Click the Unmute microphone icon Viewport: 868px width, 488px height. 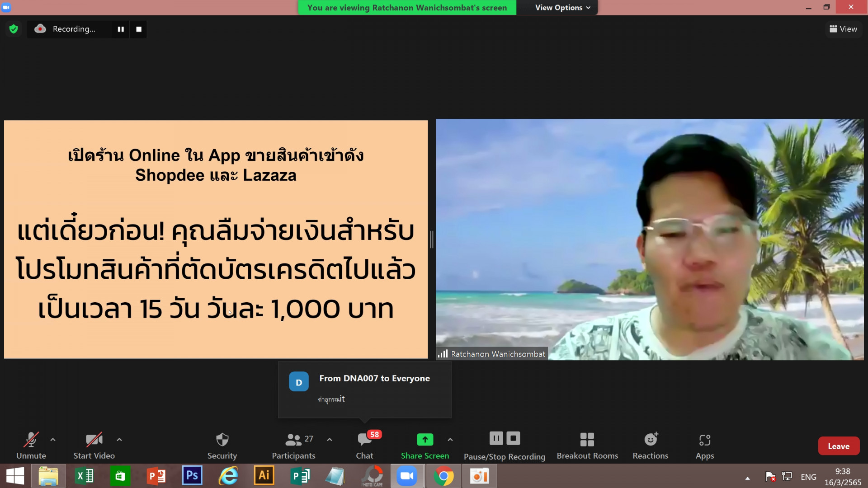point(31,440)
